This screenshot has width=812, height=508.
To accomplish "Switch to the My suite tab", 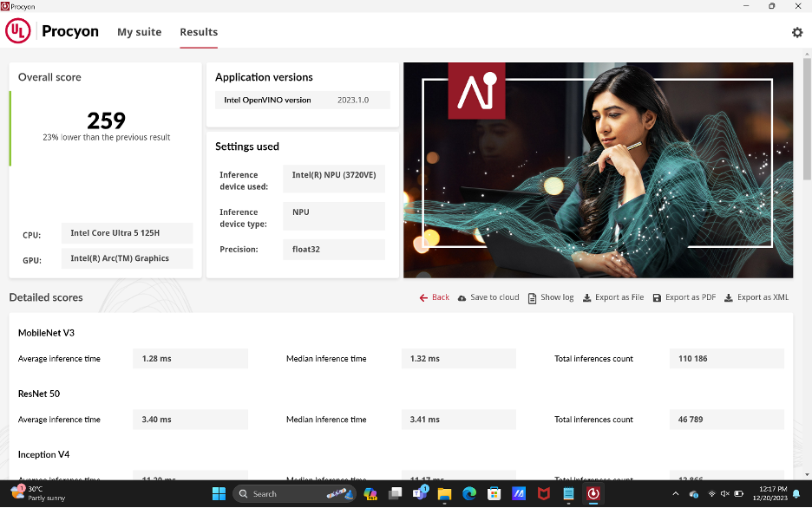I will [x=140, y=32].
